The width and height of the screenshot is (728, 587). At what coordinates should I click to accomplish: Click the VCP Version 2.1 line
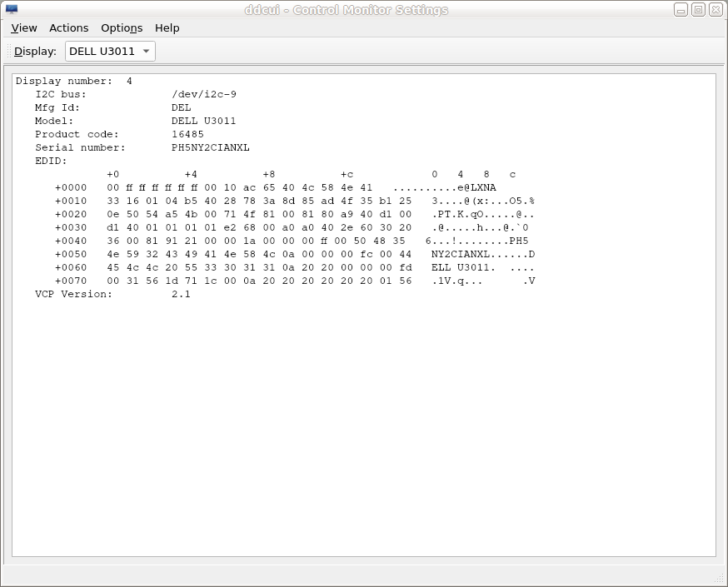[112, 294]
